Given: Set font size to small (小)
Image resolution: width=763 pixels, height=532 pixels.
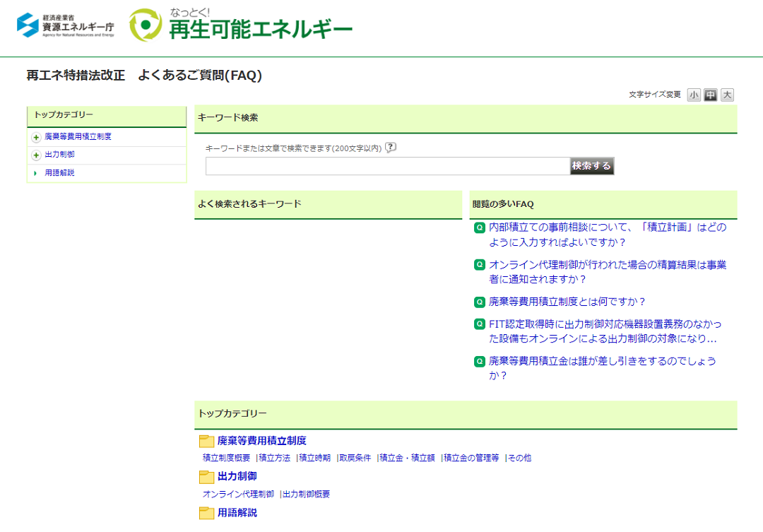Looking at the screenshot, I should (694, 95).
